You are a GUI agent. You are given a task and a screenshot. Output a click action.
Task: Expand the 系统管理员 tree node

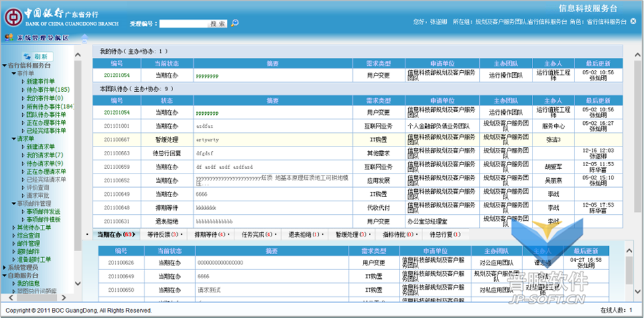(x=4, y=267)
